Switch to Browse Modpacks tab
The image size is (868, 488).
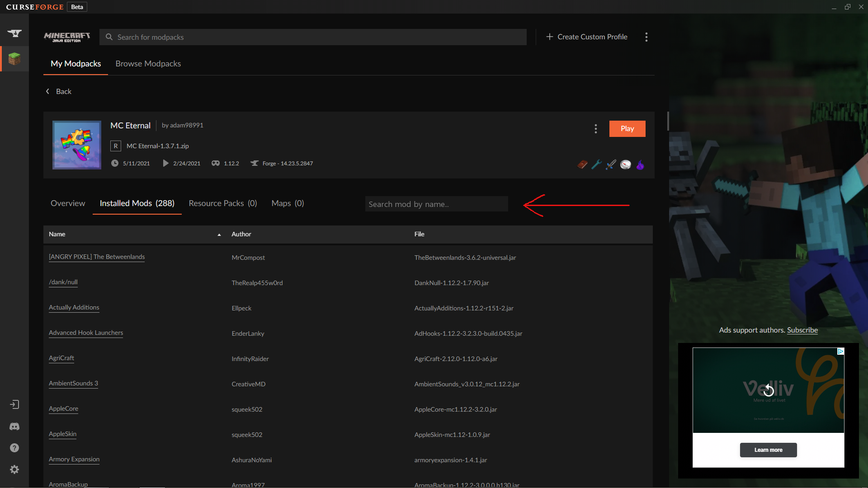coord(148,64)
